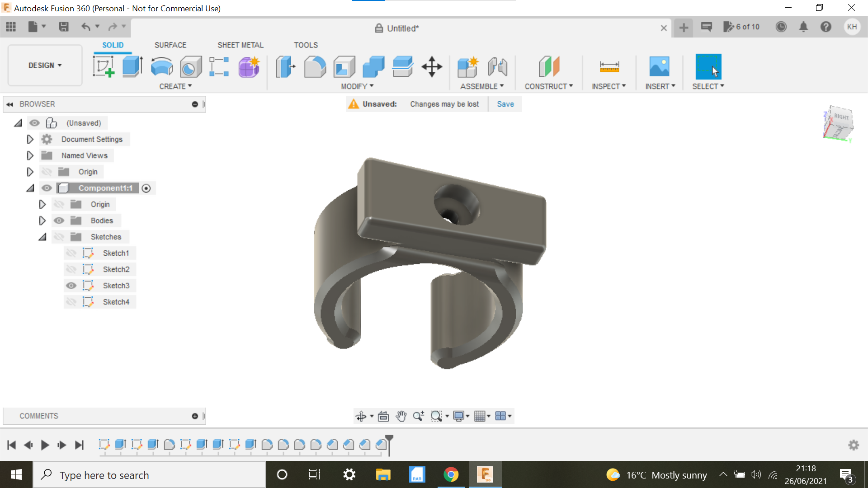The width and height of the screenshot is (868, 488).
Task: Show Sketch4 via its eye icon
Action: pyautogui.click(x=71, y=302)
